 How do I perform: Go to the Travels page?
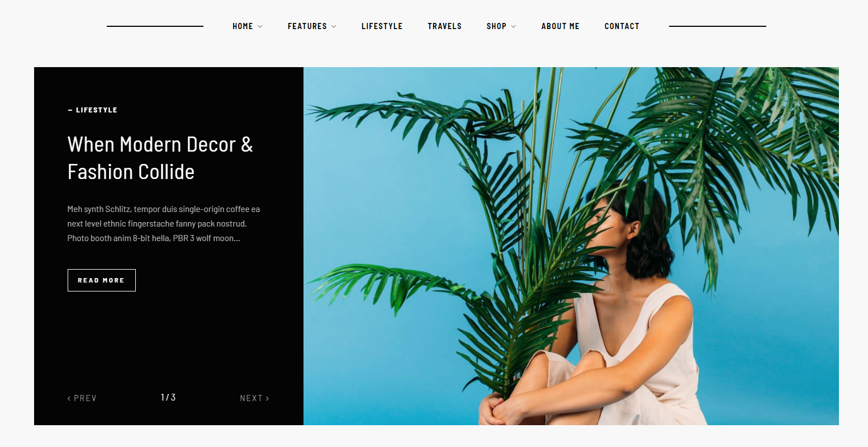[x=444, y=26]
